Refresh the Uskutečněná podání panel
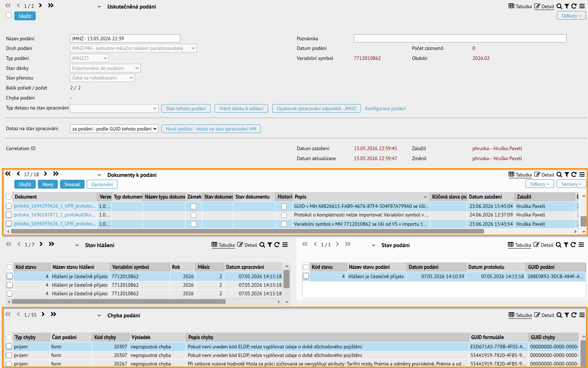 click(574, 6)
